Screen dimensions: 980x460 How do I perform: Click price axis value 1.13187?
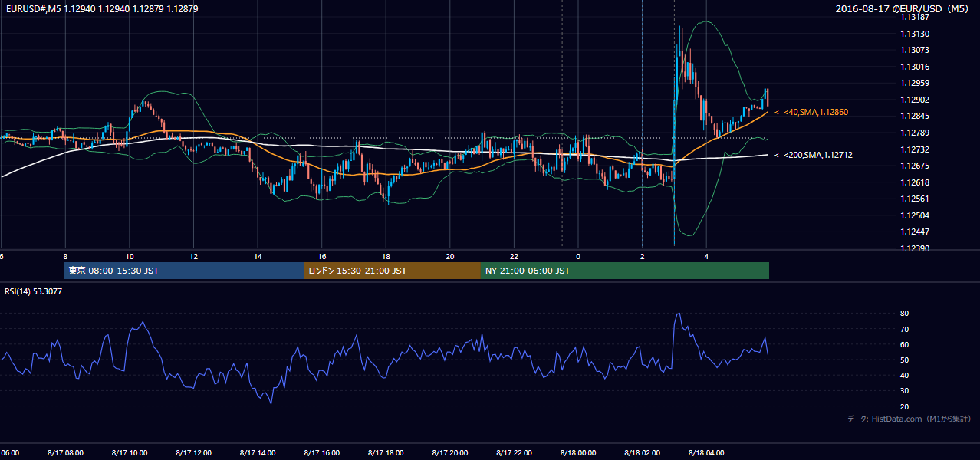pos(915,17)
